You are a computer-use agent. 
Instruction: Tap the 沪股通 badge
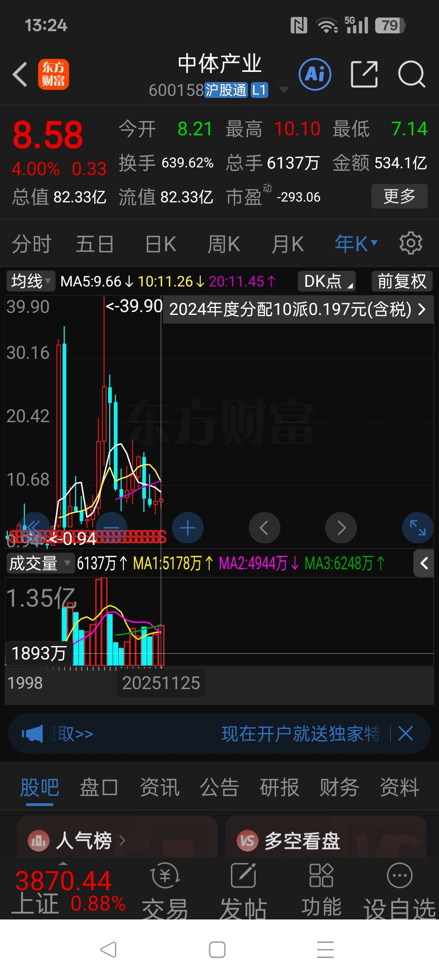click(226, 90)
